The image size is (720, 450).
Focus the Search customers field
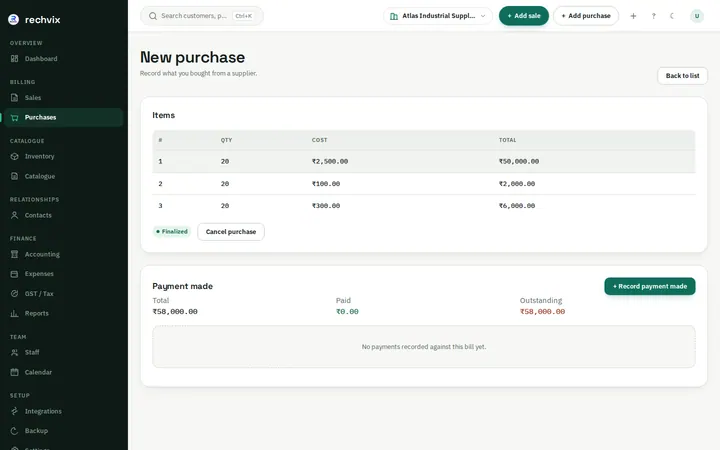coord(202,16)
